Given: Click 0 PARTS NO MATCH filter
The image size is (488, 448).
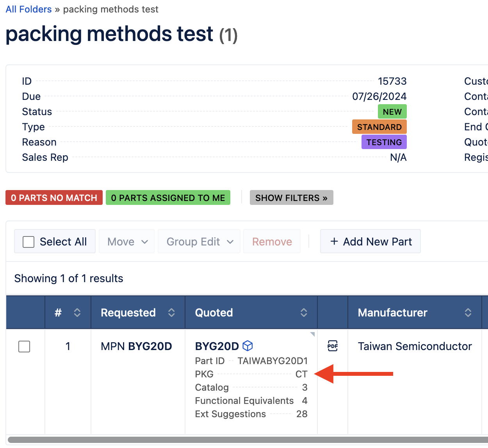Looking at the screenshot, I should [x=54, y=198].
